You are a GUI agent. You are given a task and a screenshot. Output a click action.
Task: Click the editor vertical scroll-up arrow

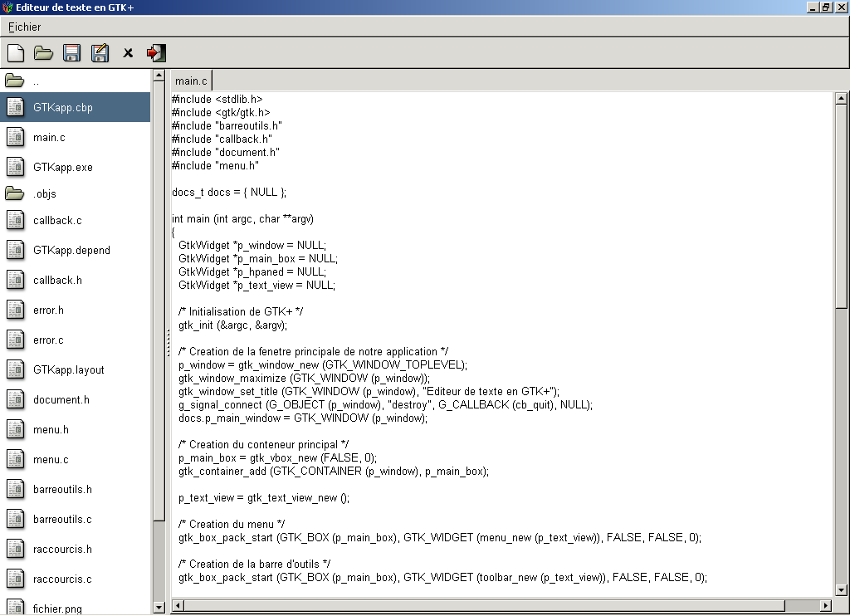tap(841, 98)
